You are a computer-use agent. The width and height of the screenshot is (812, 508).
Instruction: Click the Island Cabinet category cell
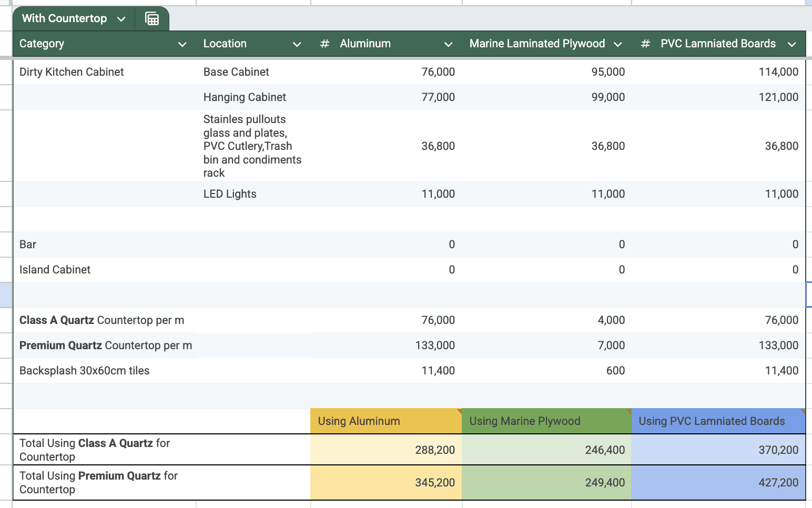click(x=55, y=270)
